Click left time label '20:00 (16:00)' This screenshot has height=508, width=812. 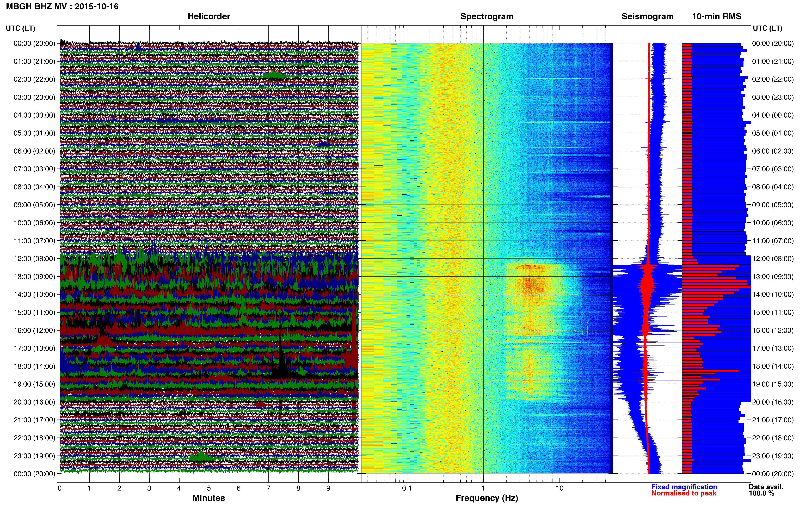point(34,402)
